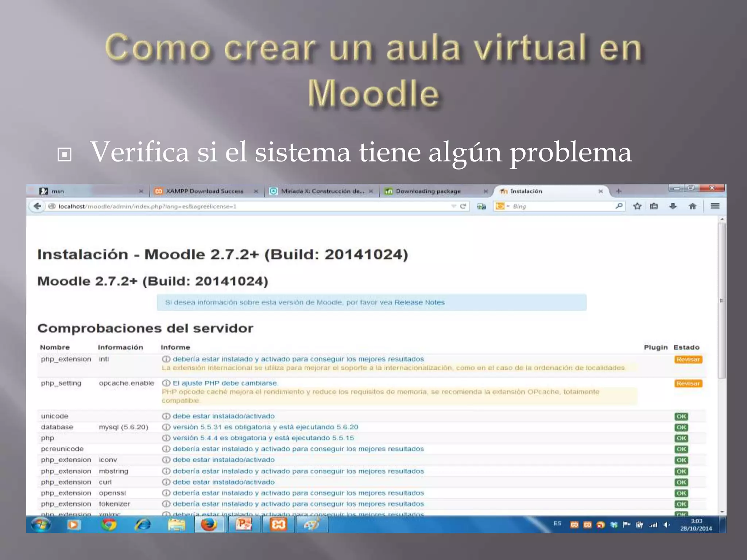The image size is (747, 560).
Task: Open tokenizer 'debería estar instalado' link
Action: coord(298,504)
